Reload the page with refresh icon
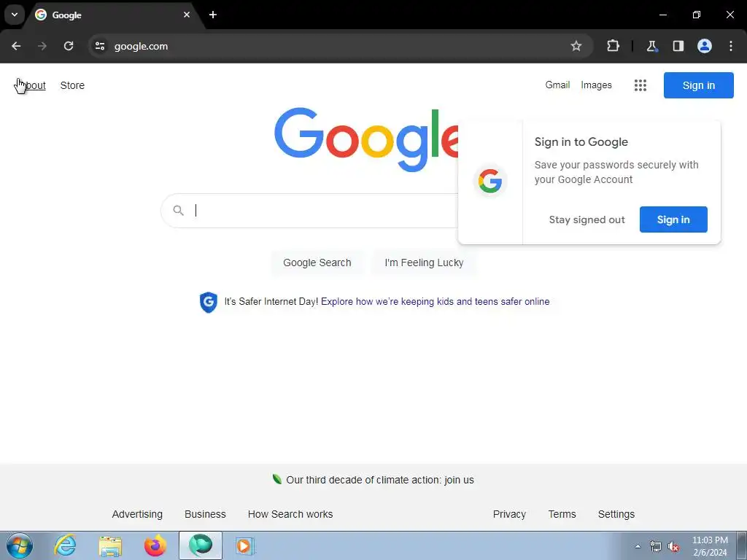 [69, 46]
